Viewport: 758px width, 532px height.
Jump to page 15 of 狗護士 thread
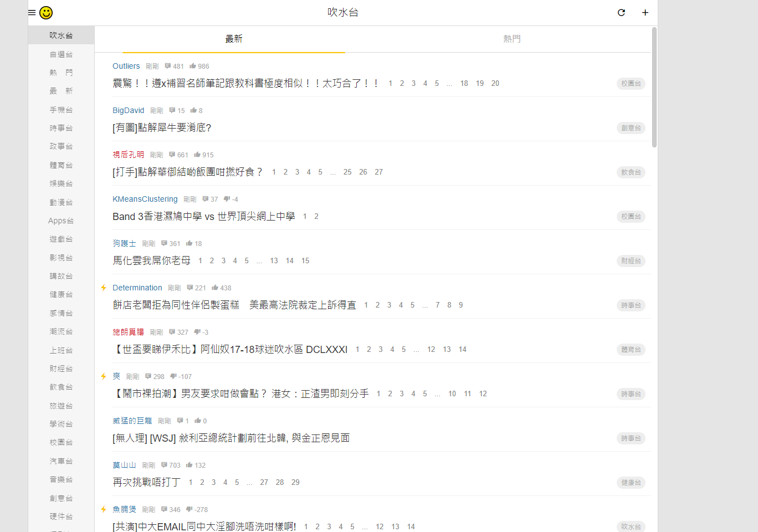[x=305, y=260]
